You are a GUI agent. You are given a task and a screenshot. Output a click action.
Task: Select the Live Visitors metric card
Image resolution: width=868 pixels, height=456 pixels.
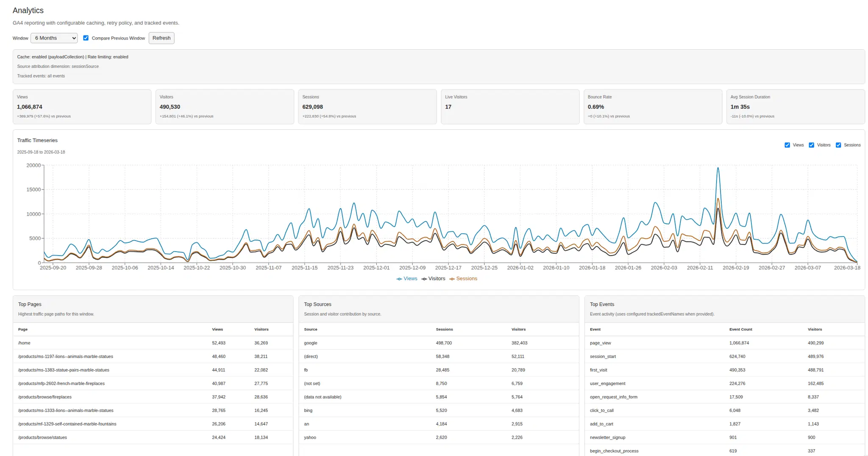coord(510,106)
